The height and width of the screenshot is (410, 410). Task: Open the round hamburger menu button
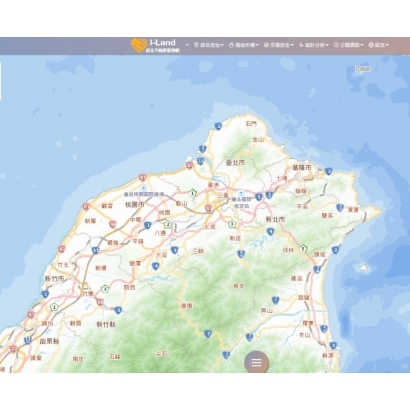tap(256, 362)
